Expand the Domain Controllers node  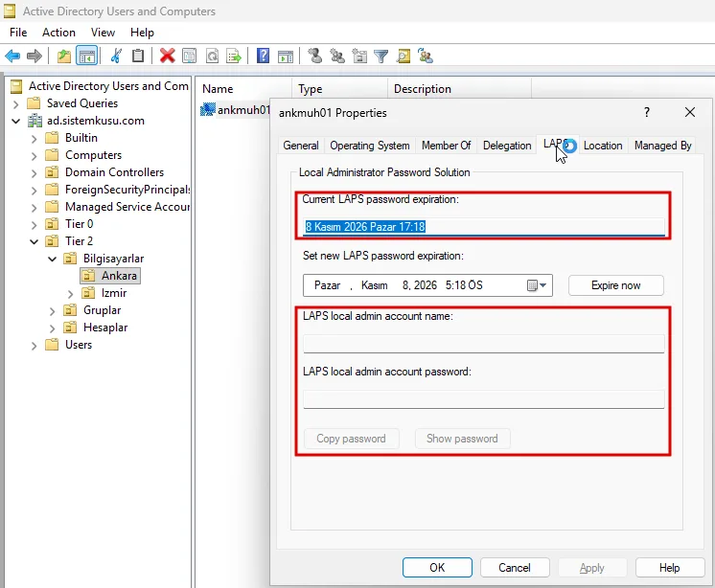[x=35, y=173]
